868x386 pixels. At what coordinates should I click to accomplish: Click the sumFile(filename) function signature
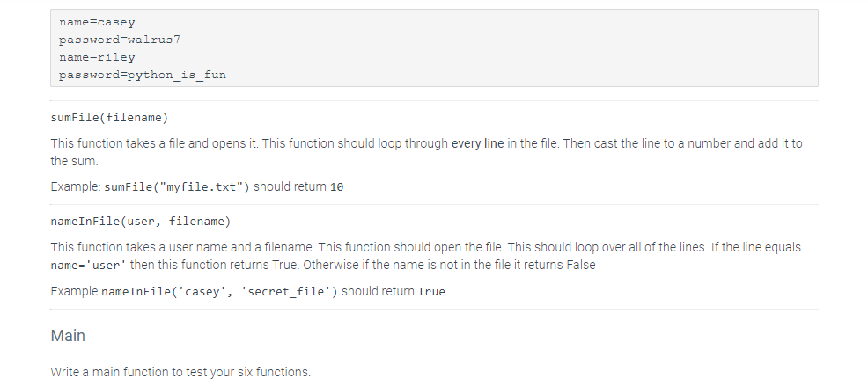click(109, 118)
